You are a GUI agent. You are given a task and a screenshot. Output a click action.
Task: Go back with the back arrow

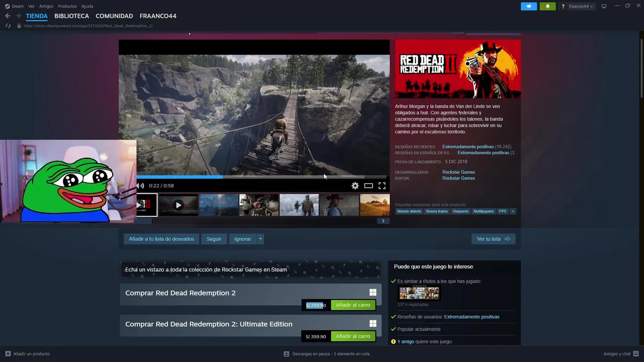pyautogui.click(x=8, y=16)
